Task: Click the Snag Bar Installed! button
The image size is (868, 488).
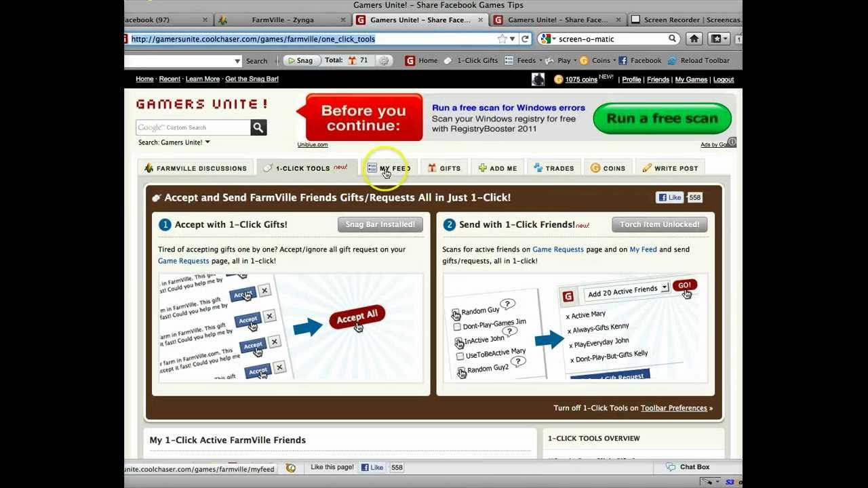Action: click(380, 224)
